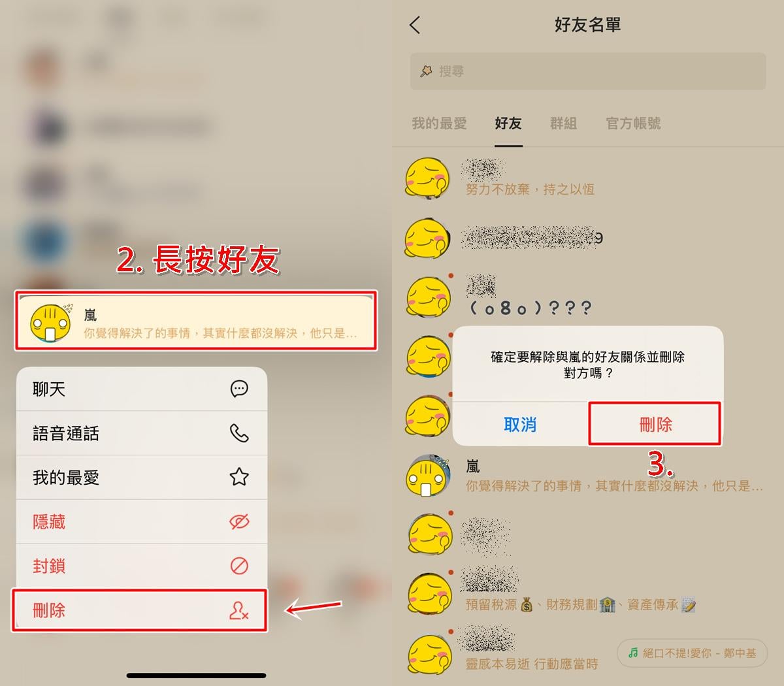This screenshot has width=784, height=686.
Task: Tap the block circle icon beside 封鎖
Action: [x=239, y=566]
